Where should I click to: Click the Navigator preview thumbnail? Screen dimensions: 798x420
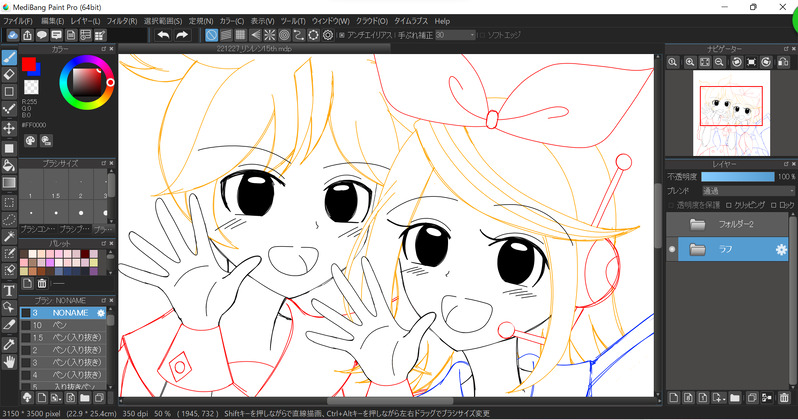coord(731,113)
